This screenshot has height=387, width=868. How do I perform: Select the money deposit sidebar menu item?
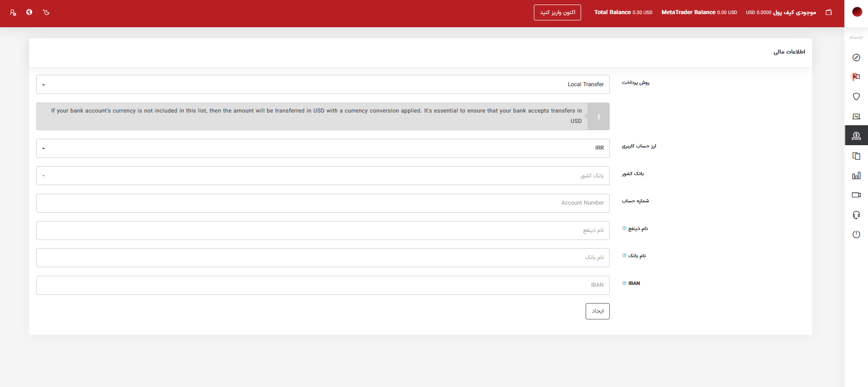pyautogui.click(x=856, y=136)
